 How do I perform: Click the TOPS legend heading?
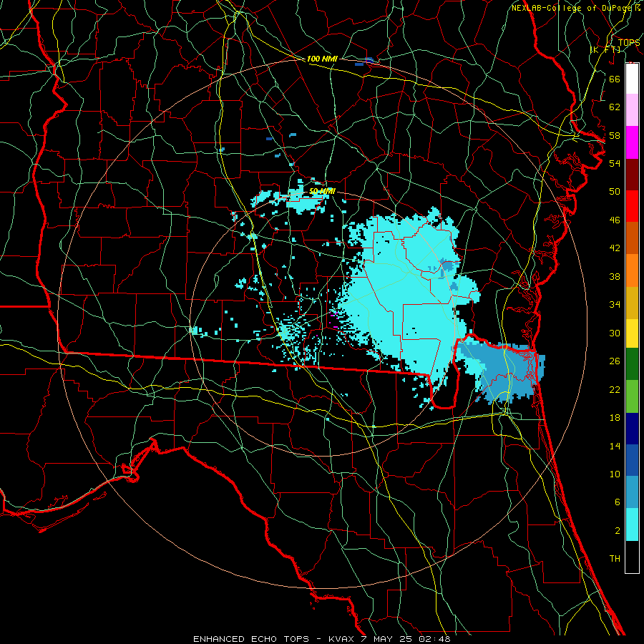(x=629, y=43)
